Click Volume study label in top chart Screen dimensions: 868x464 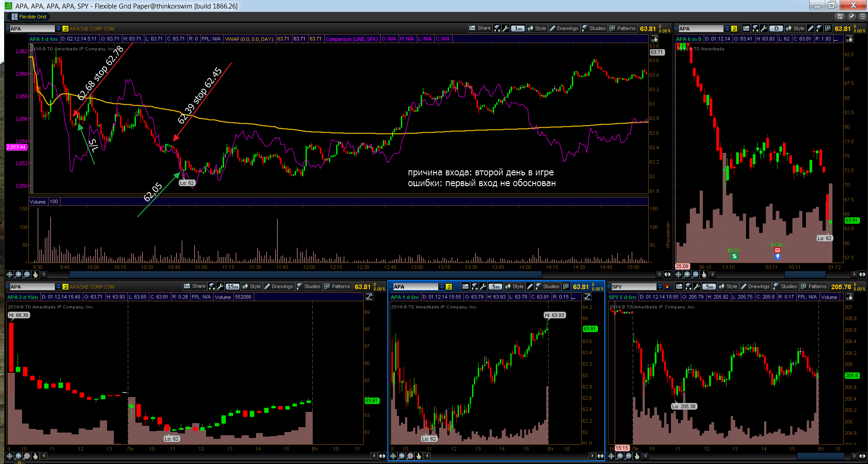pos(38,201)
